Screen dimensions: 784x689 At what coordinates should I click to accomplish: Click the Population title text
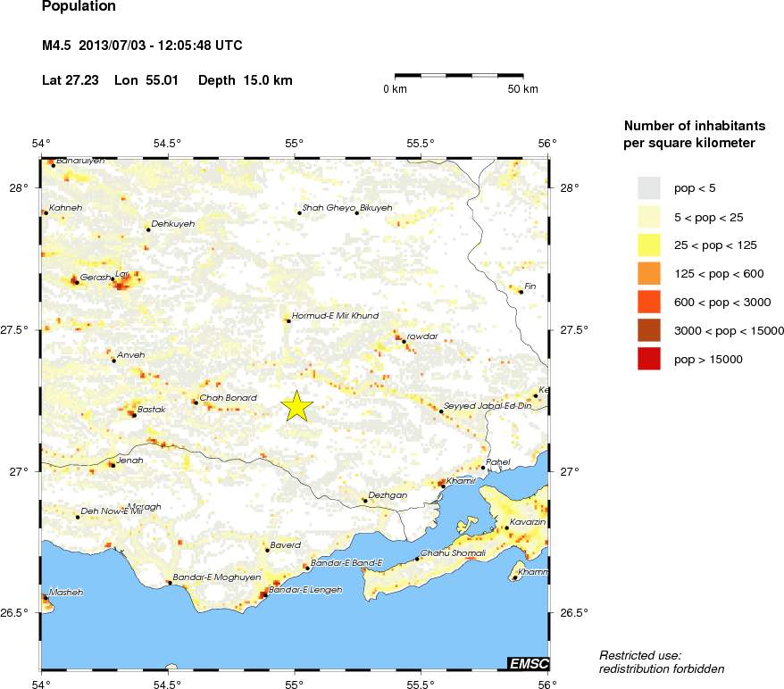[x=79, y=6]
